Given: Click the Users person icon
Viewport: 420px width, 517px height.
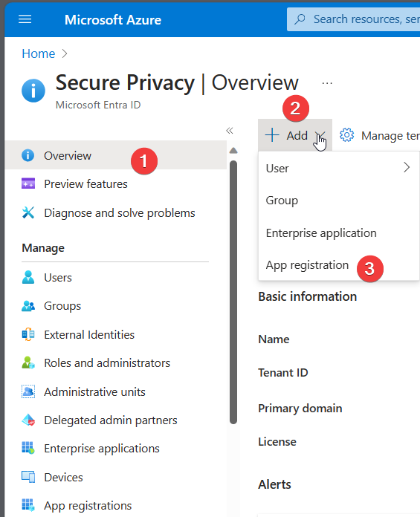Looking at the screenshot, I should point(28,277).
